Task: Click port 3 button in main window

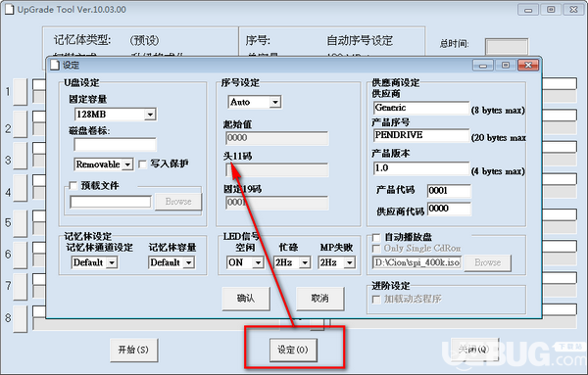Action: (x=21, y=156)
